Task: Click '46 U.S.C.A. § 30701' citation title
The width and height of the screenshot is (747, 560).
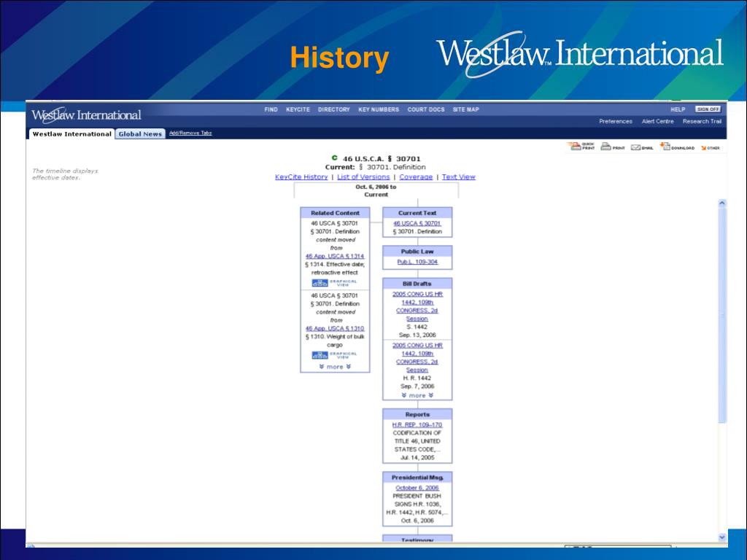Action: [x=382, y=158]
